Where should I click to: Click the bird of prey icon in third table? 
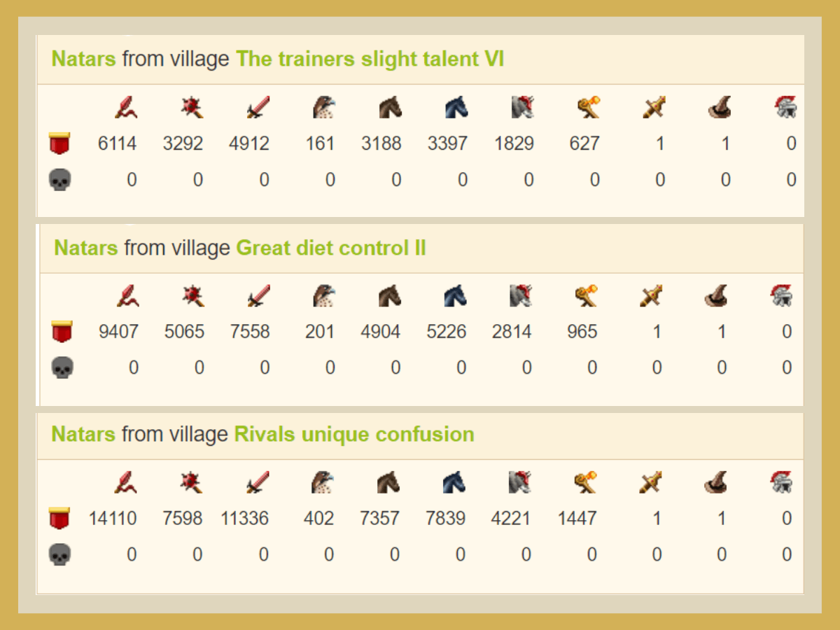click(x=323, y=482)
